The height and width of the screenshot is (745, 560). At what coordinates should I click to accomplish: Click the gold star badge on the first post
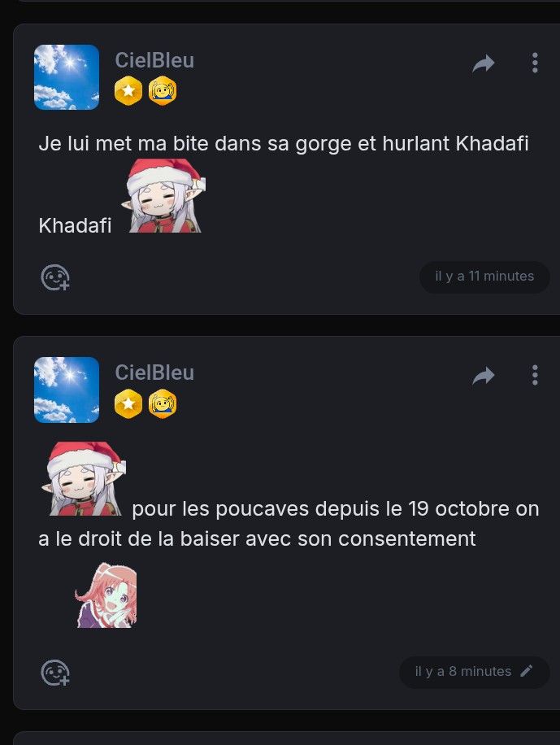(128, 91)
